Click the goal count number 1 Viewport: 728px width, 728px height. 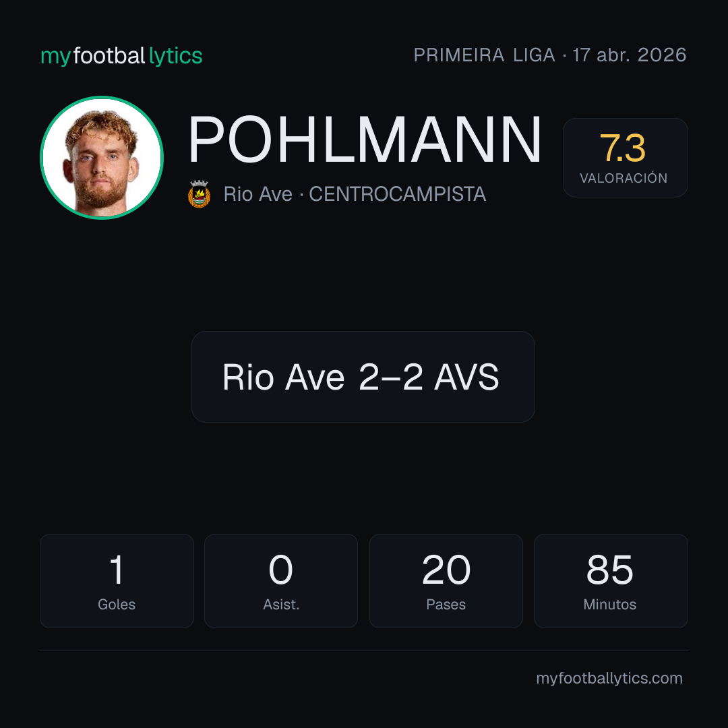117,570
